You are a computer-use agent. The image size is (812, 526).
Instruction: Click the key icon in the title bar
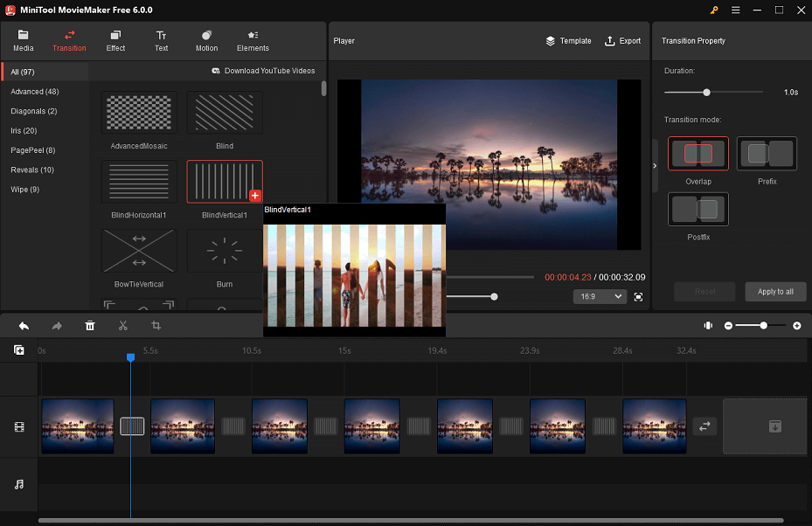click(x=714, y=10)
